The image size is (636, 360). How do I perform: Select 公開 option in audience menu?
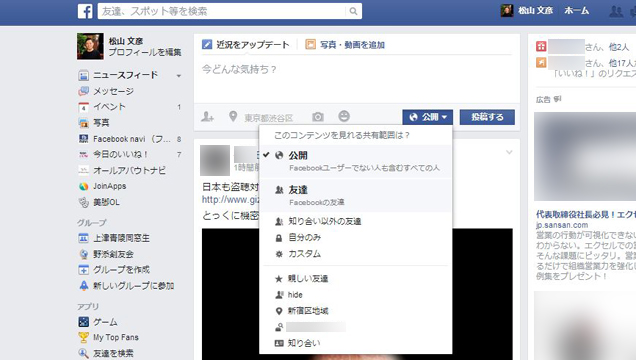355,161
